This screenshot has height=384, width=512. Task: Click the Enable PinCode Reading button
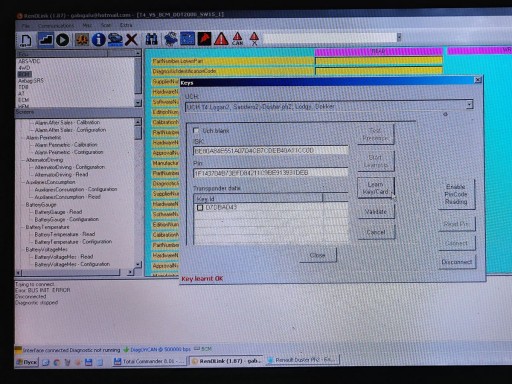456,194
